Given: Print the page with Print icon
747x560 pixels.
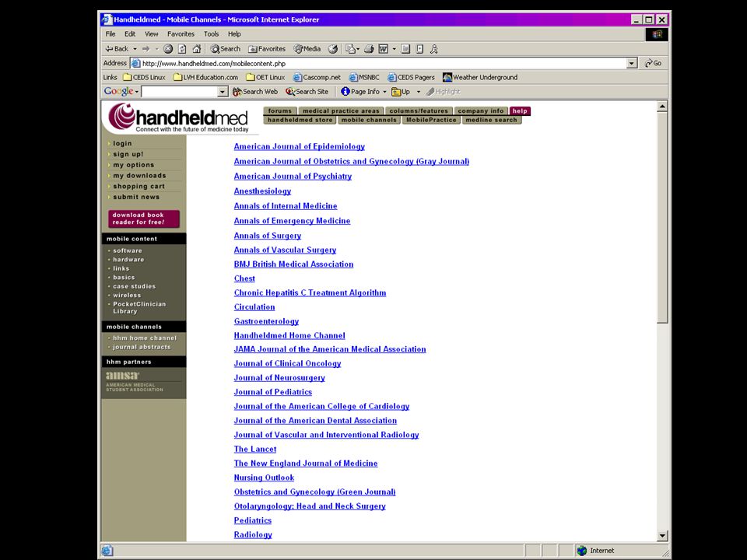Looking at the screenshot, I should pos(369,48).
